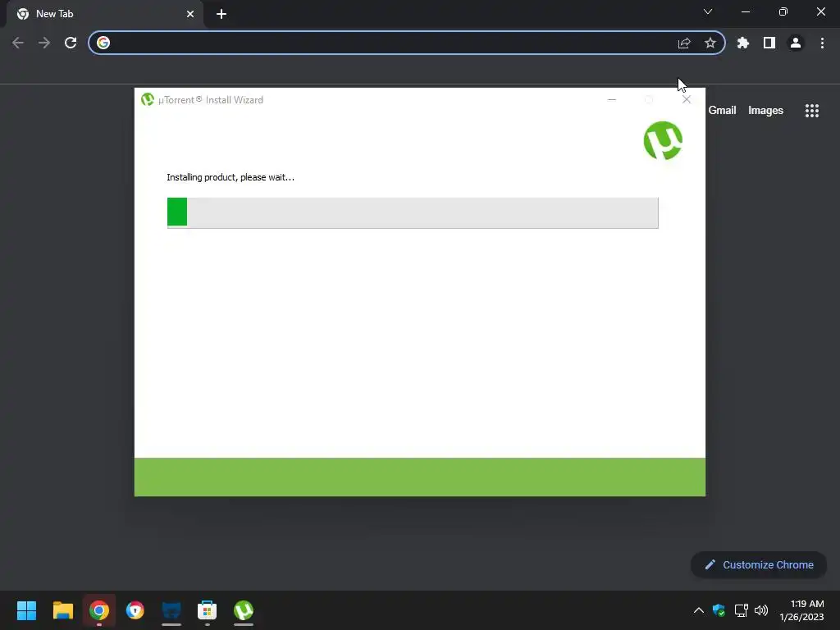Open the Windows Start menu

tap(27, 610)
